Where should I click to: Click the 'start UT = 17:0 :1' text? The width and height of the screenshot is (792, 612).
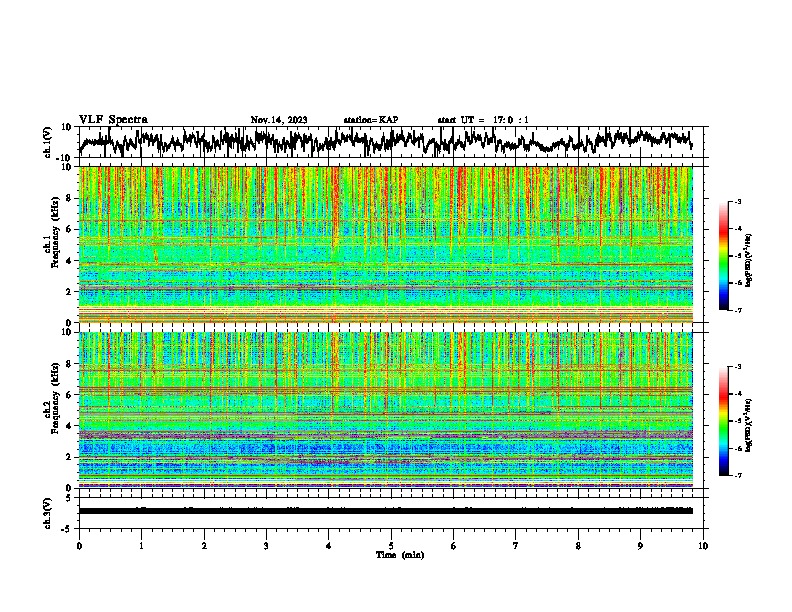pos(483,120)
